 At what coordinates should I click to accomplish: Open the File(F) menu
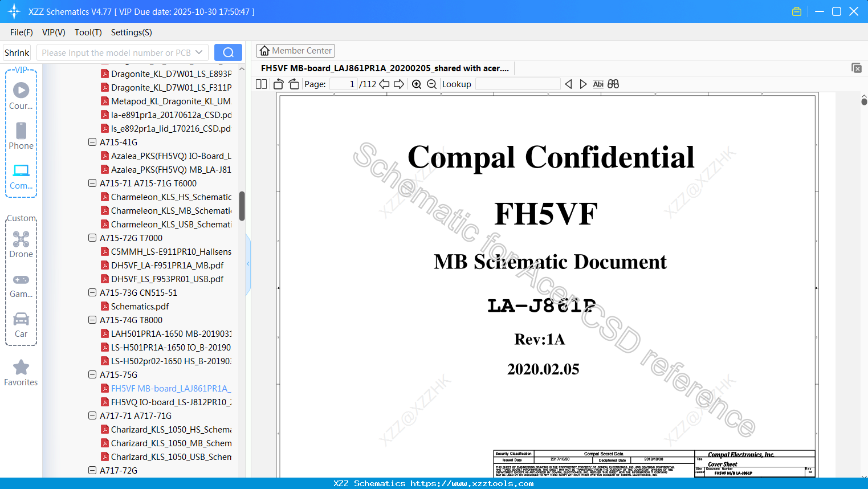coord(22,32)
